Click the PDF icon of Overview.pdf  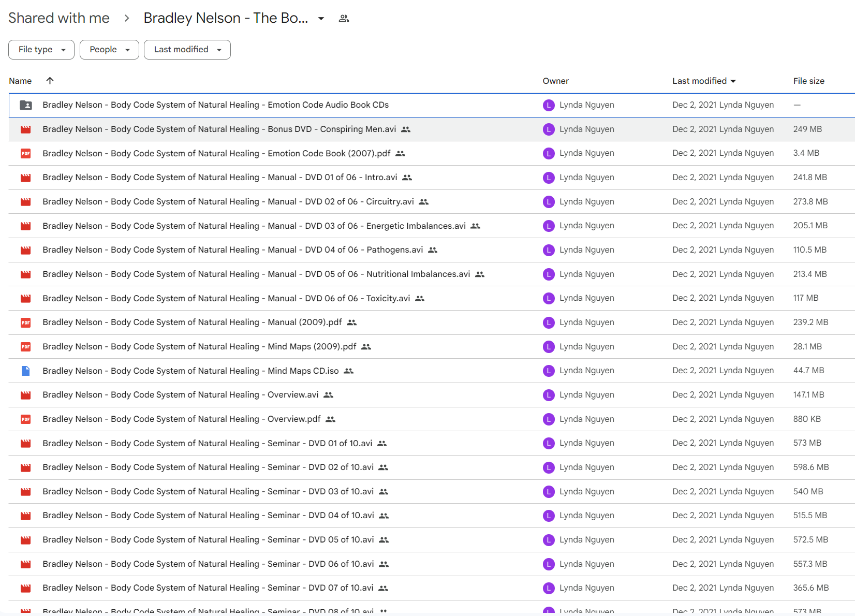pyautogui.click(x=25, y=419)
